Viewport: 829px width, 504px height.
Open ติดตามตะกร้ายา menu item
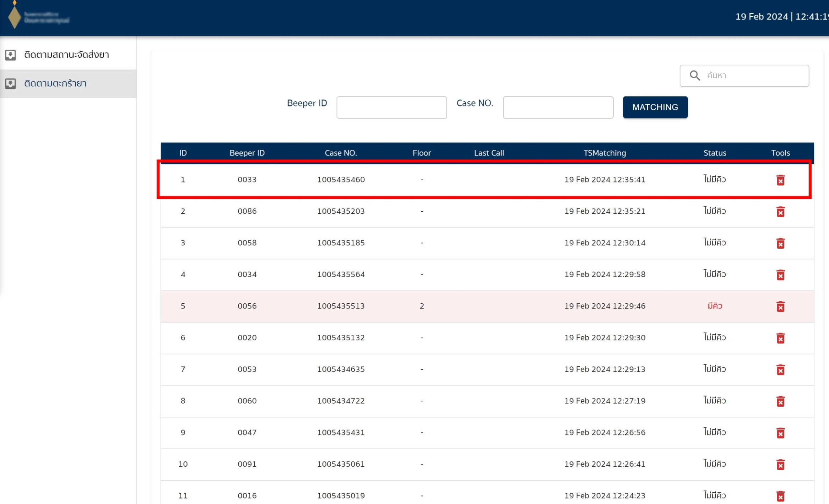tap(68, 84)
